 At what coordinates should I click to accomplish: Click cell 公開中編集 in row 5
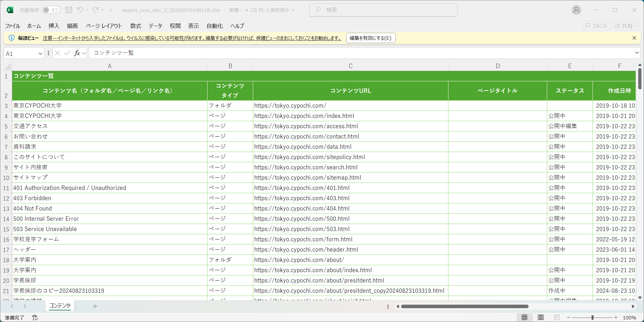point(570,126)
